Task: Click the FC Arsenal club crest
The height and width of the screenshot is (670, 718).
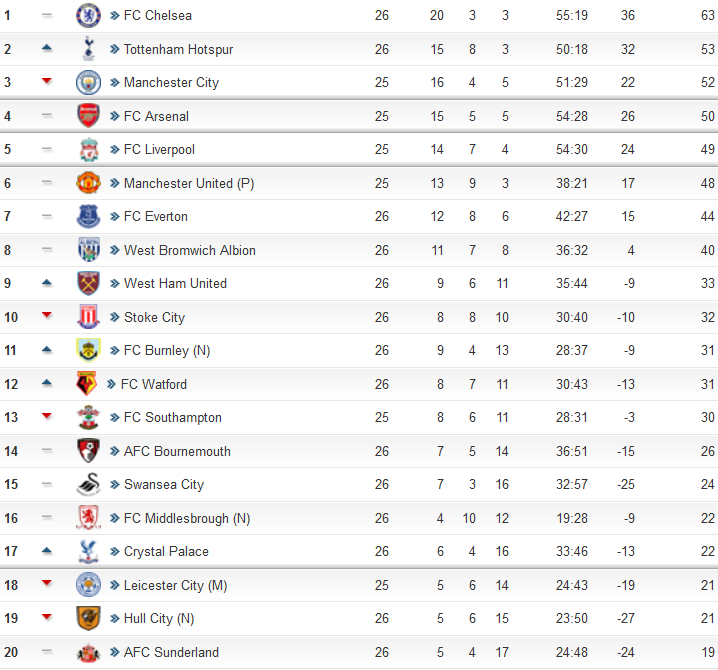Action: click(x=88, y=115)
